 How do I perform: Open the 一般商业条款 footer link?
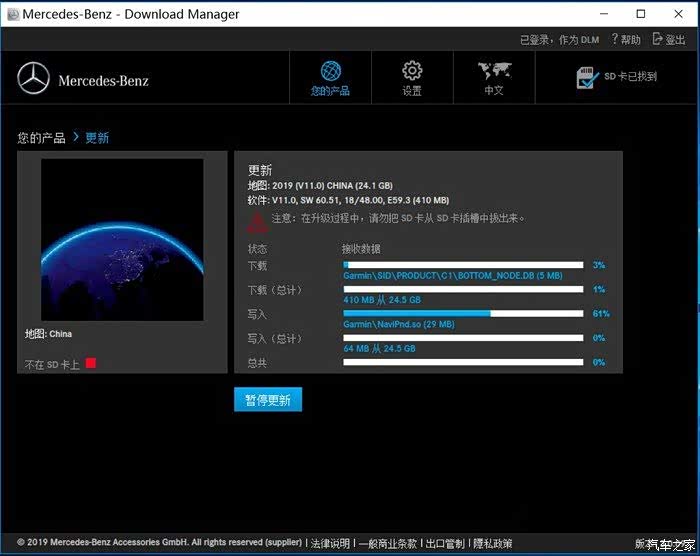point(388,544)
